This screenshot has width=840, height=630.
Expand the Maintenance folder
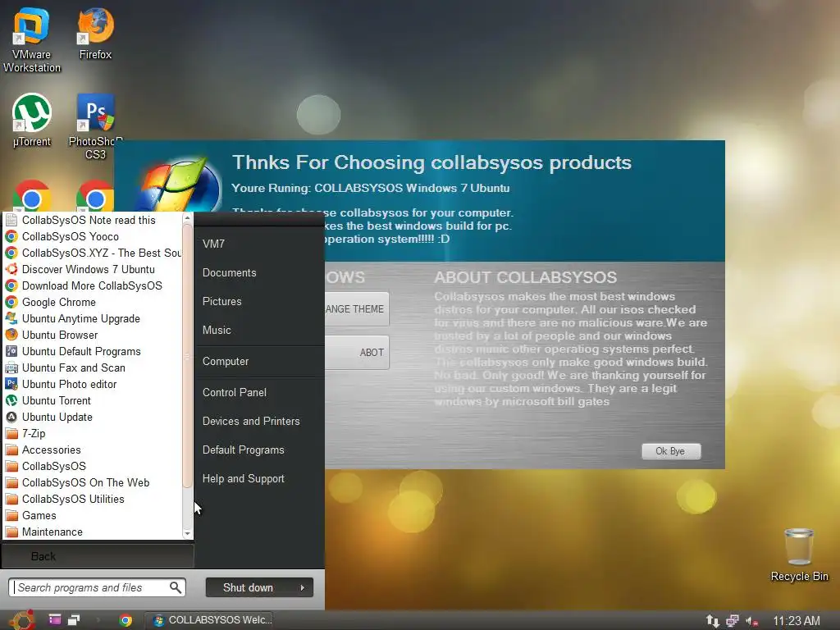pyautogui.click(x=94, y=532)
